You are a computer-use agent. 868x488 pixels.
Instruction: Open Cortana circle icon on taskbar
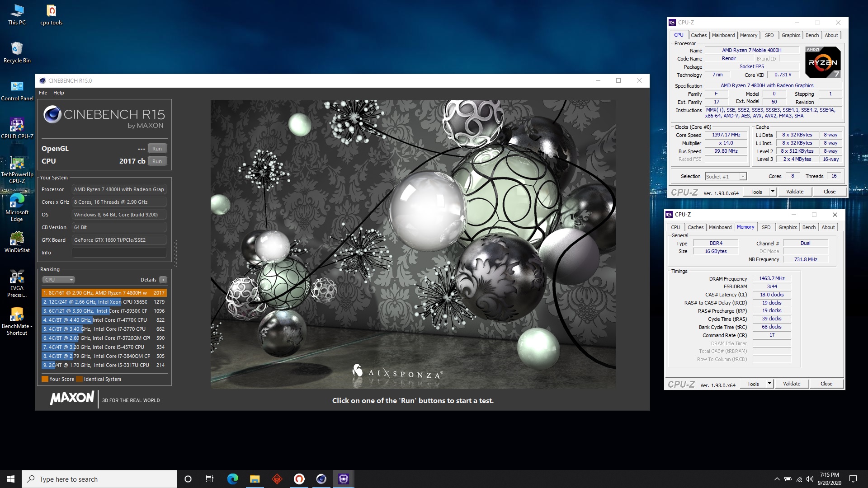[x=188, y=479]
